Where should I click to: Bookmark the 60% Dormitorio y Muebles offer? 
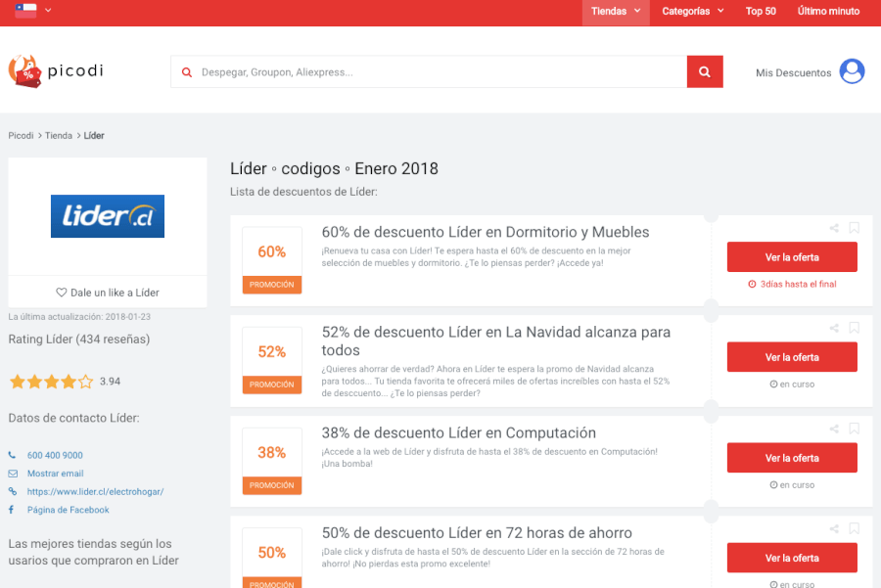click(x=854, y=228)
